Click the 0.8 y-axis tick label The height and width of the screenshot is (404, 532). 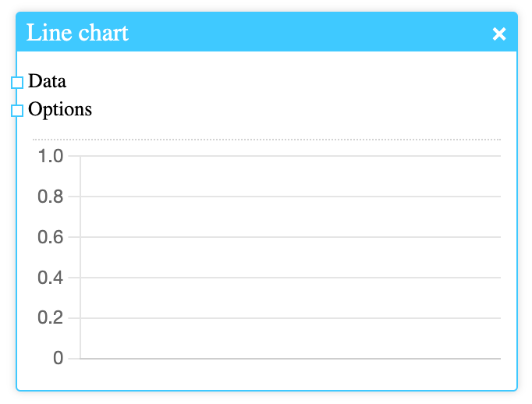(51, 197)
